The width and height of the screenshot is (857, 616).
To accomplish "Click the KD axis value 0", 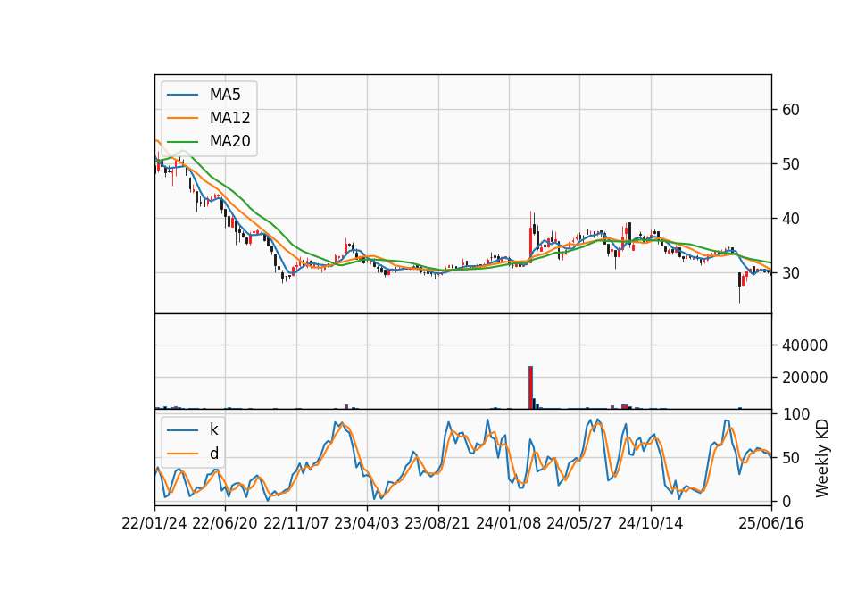I will (786, 501).
